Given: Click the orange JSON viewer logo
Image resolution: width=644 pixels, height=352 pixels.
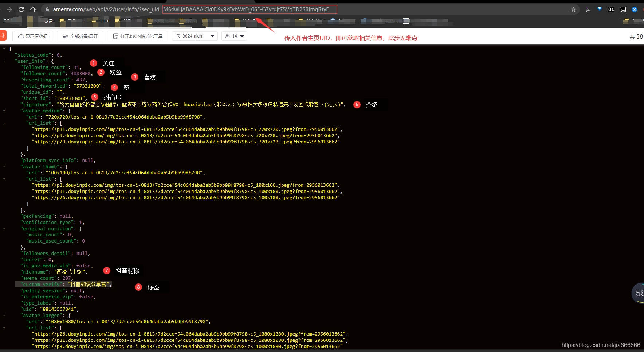Looking at the screenshot, I should pos(3,35).
